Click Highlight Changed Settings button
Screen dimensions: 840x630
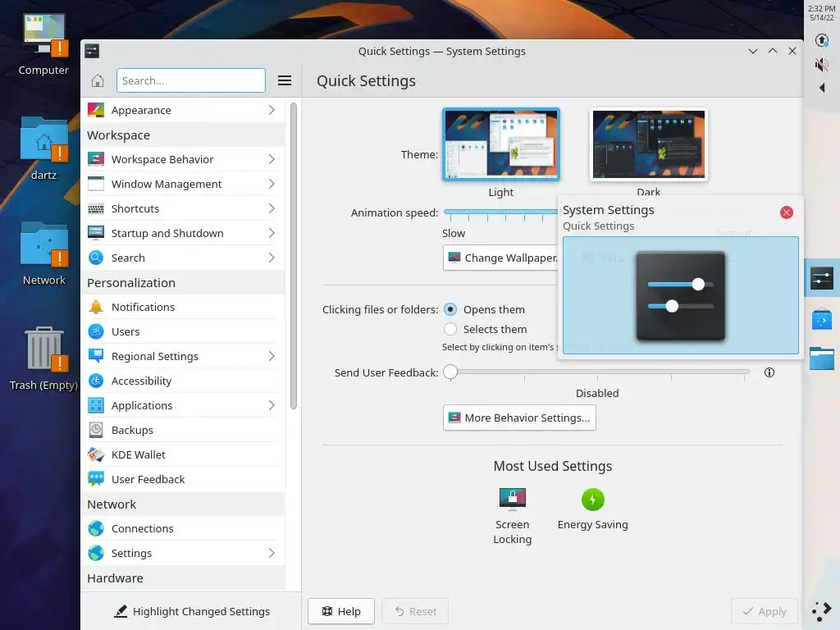(191, 611)
